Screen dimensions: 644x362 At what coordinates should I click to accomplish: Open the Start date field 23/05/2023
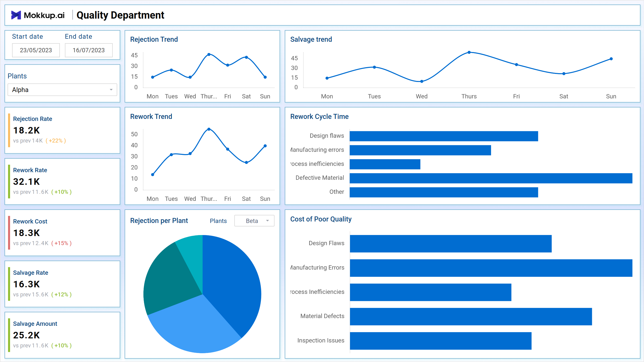click(x=36, y=50)
